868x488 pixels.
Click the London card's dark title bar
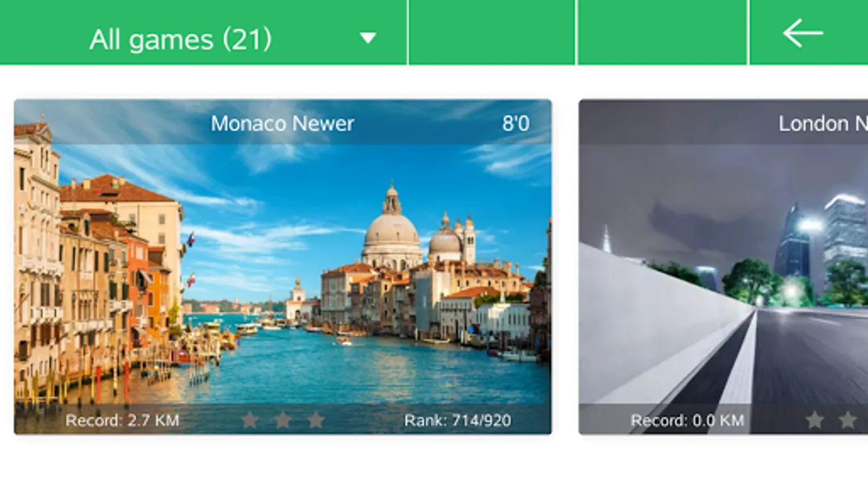723,122
